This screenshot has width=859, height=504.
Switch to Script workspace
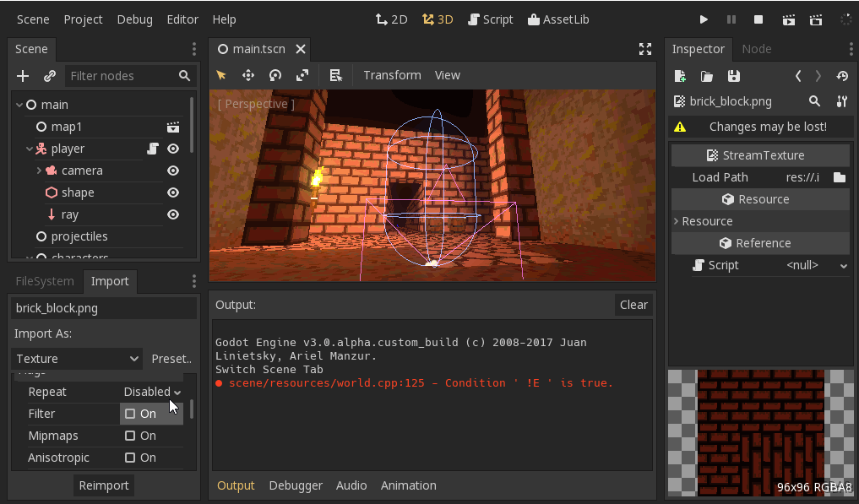tap(490, 19)
